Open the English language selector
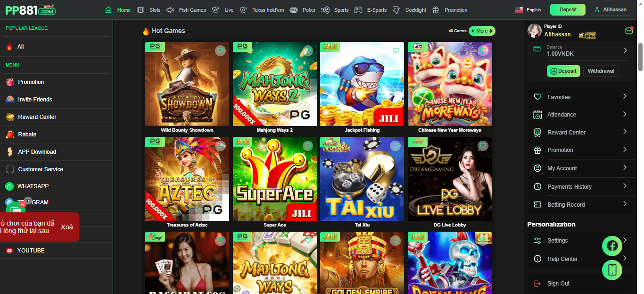 (528, 10)
